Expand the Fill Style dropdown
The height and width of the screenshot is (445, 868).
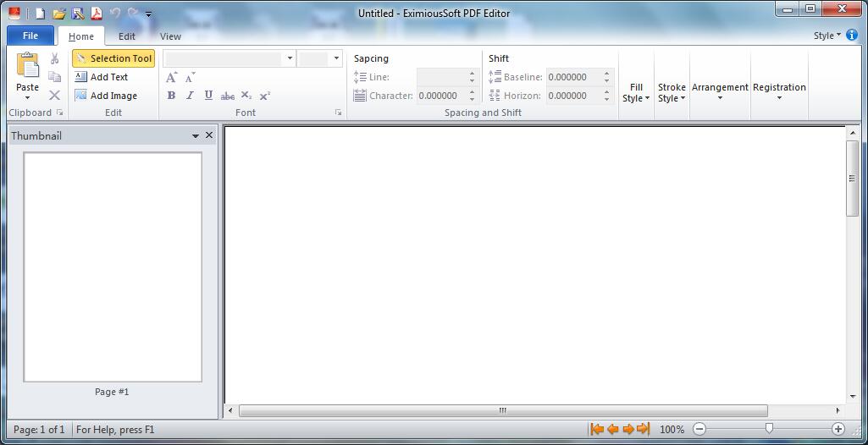tap(636, 93)
